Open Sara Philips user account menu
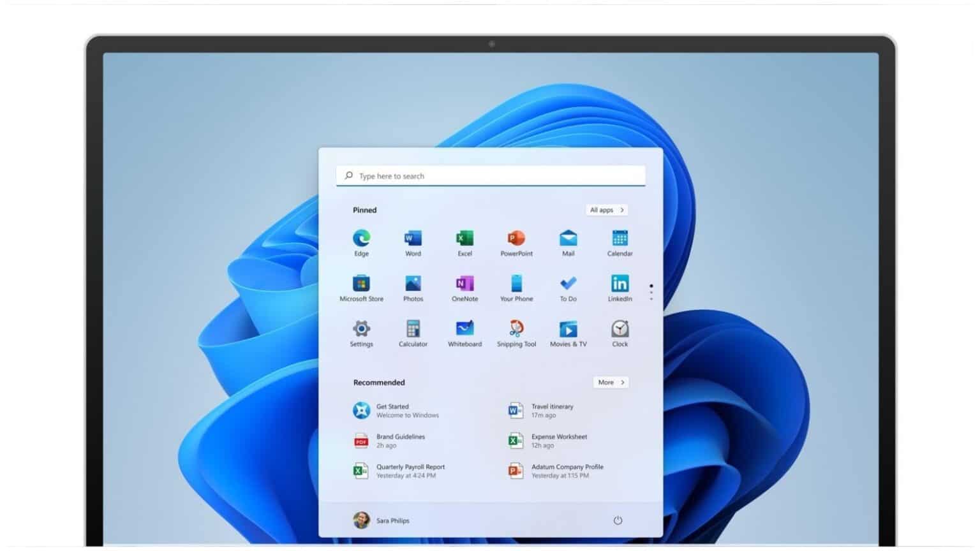This screenshot has height=551, width=980. click(381, 520)
